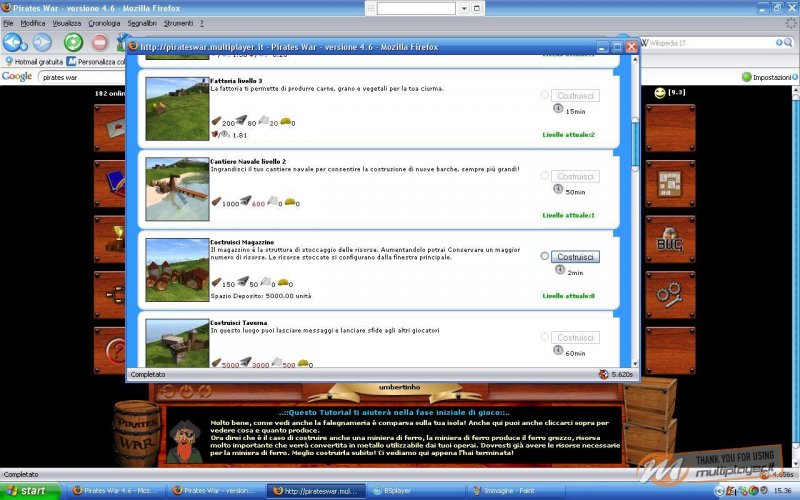Open the Personalizza collegamenti bookmark
800x500 pixels.
coord(96,61)
